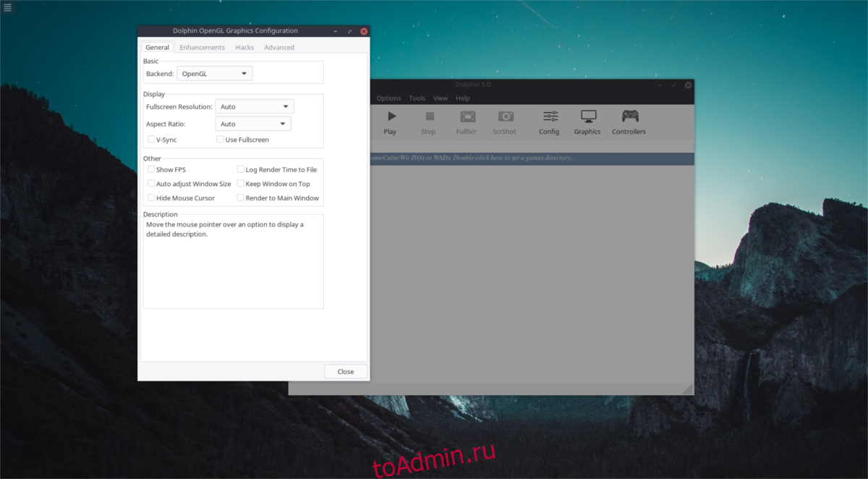Open the Tools menu in Dolphin

tap(417, 98)
